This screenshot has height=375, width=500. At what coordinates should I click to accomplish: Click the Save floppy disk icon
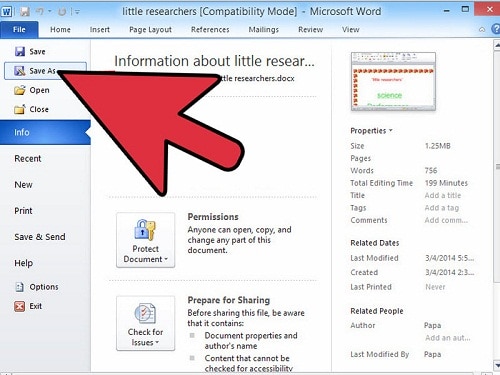tap(20, 51)
